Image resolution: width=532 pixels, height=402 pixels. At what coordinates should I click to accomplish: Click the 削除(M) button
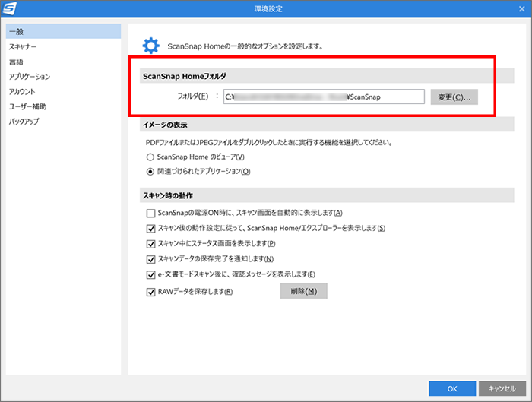coord(304,291)
